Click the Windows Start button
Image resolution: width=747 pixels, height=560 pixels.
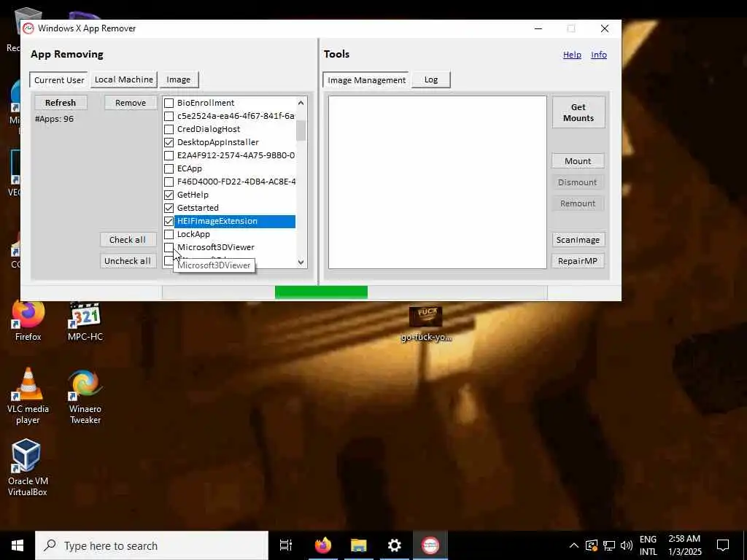coord(18,545)
